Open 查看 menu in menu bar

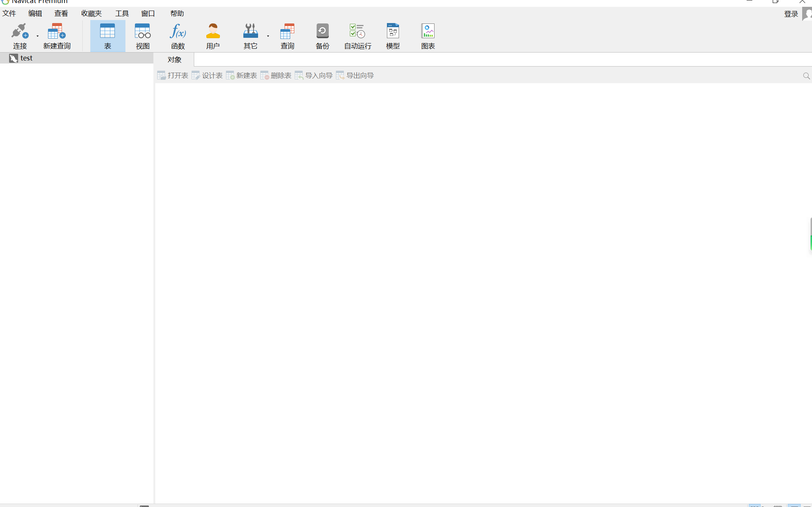[x=61, y=14]
